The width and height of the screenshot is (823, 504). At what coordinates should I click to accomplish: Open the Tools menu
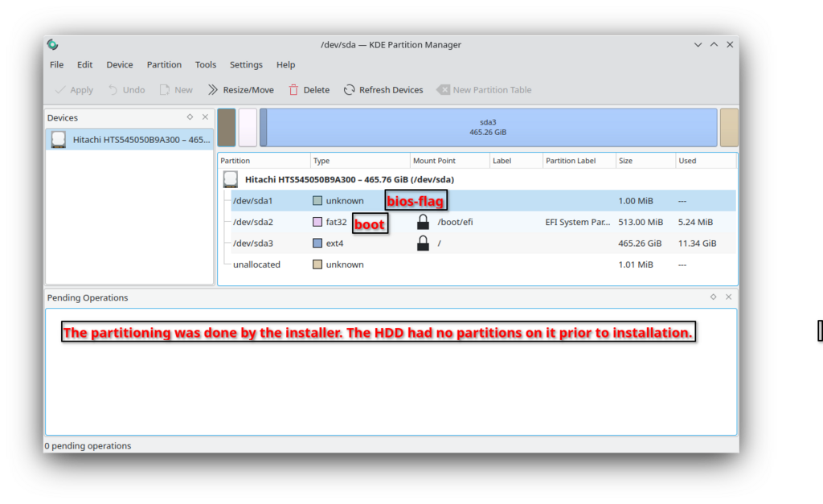pyautogui.click(x=206, y=64)
